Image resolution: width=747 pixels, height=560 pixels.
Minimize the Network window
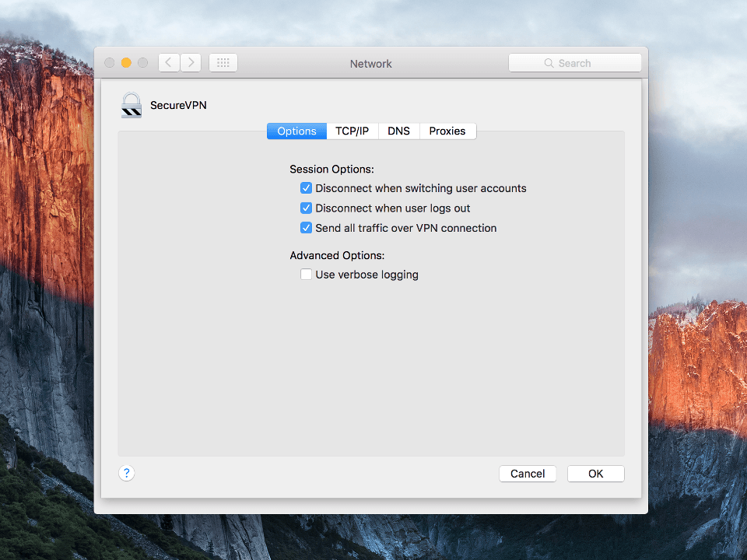tap(125, 62)
